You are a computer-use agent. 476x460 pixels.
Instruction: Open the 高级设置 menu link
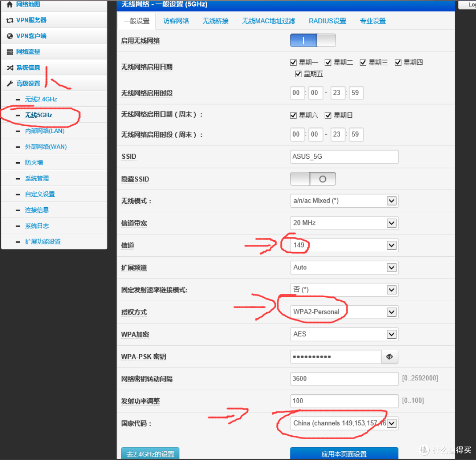pos(28,83)
